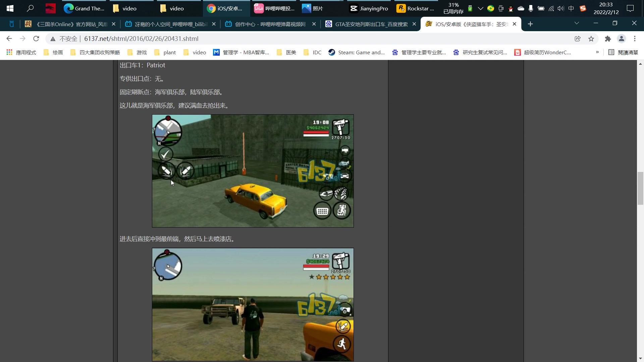Close the 三国杀Online tab
The width and height of the screenshot is (644, 362).
(x=113, y=24)
